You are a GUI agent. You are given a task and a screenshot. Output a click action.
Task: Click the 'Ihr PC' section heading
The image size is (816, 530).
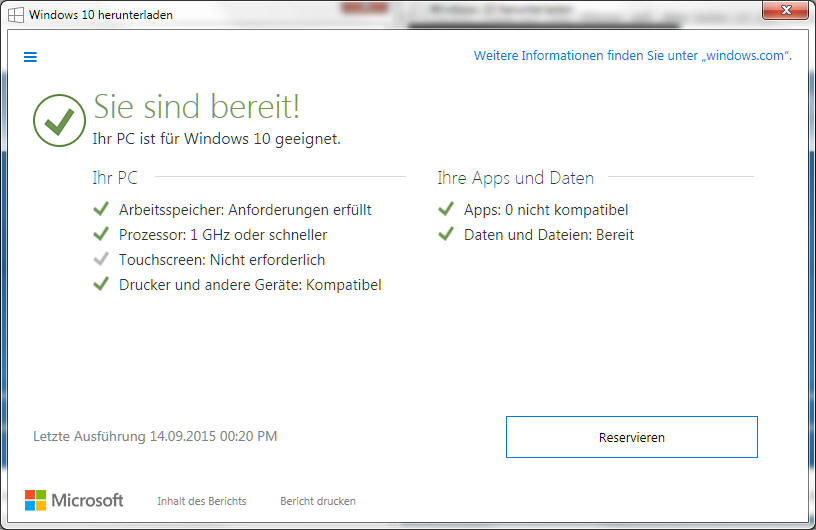pyautogui.click(x=115, y=178)
